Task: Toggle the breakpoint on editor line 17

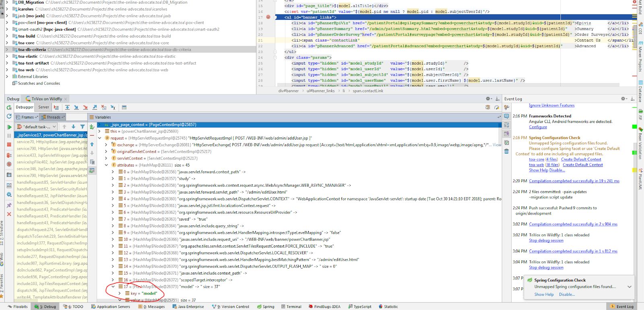Action: pyautogui.click(x=268, y=17)
